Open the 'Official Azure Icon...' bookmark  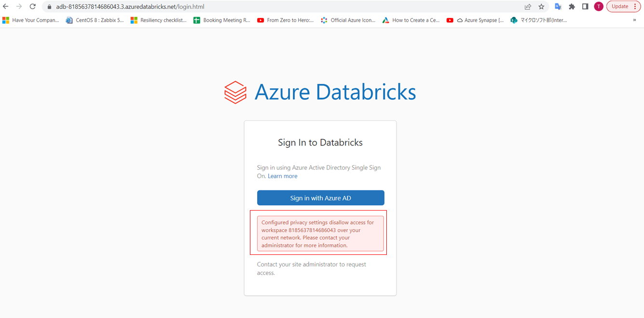click(348, 20)
